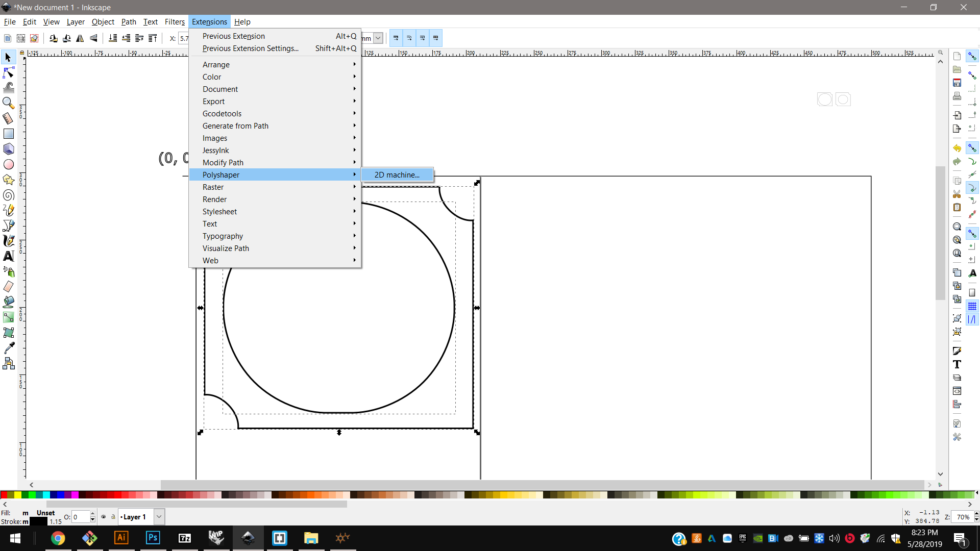Open the Path menu
Image resolution: width=980 pixels, height=551 pixels.
click(128, 22)
